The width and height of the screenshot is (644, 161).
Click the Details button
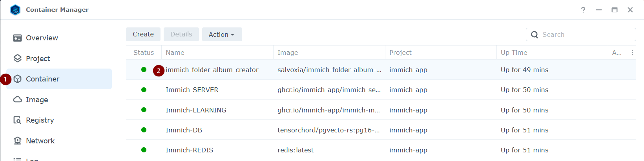pyautogui.click(x=181, y=34)
